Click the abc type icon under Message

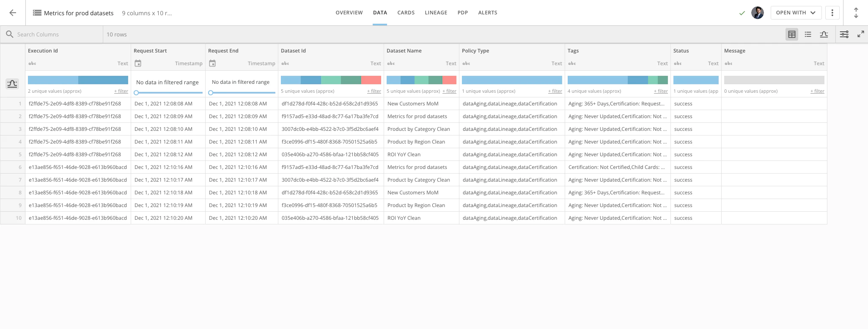[x=728, y=64]
